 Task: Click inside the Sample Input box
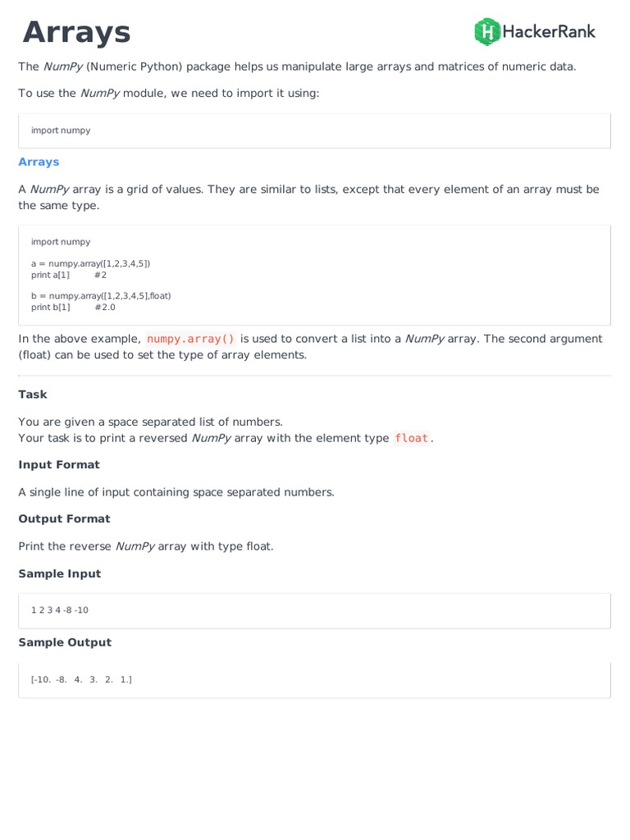[x=314, y=610]
